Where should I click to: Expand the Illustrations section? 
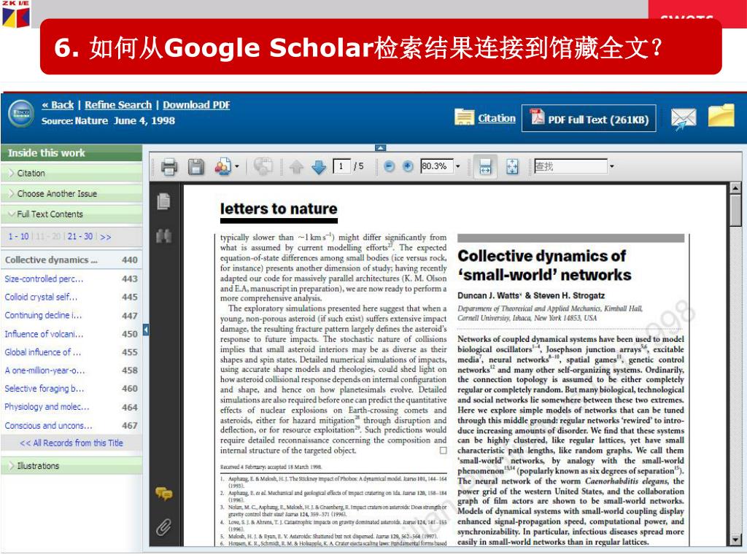click(71, 466)
